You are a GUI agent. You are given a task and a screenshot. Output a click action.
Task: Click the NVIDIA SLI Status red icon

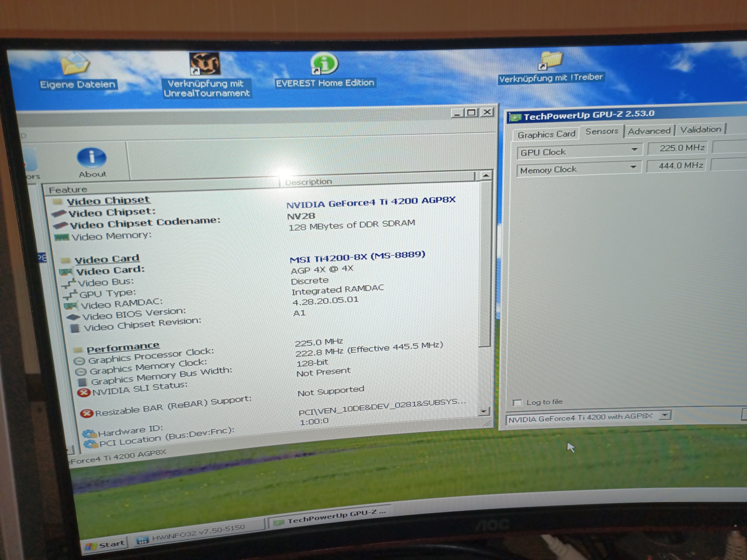tap(83, 393)
